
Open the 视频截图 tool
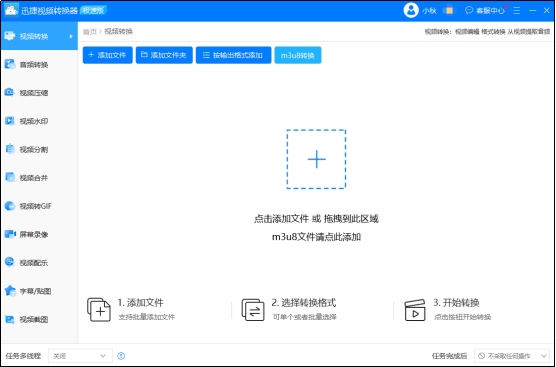pos(39,319)
